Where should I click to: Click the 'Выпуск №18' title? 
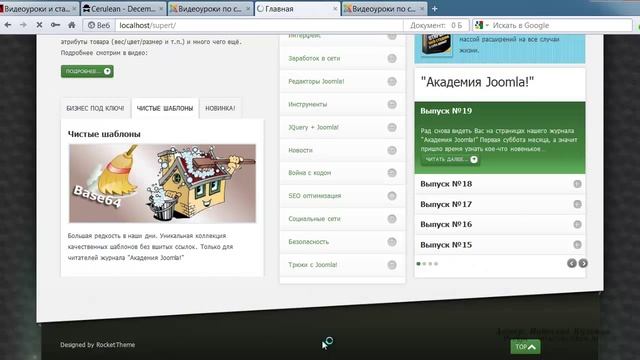tap(446, 184)
